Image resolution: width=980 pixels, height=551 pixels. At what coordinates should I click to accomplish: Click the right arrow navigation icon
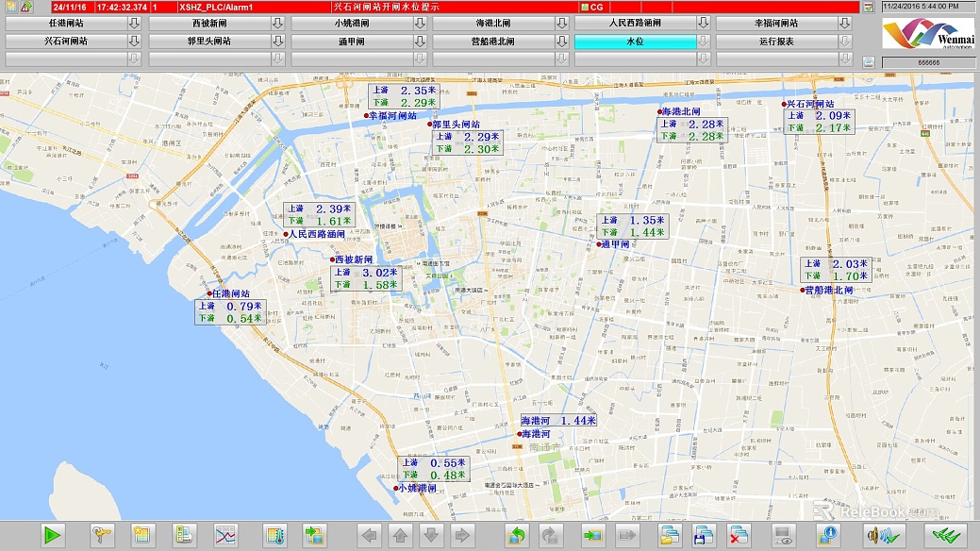(x=462, y=535)
